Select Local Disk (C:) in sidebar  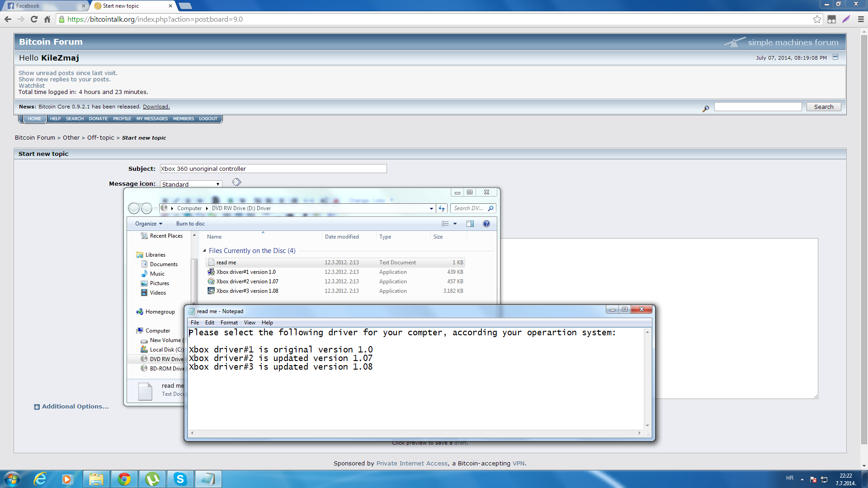[x=162, y=350]
